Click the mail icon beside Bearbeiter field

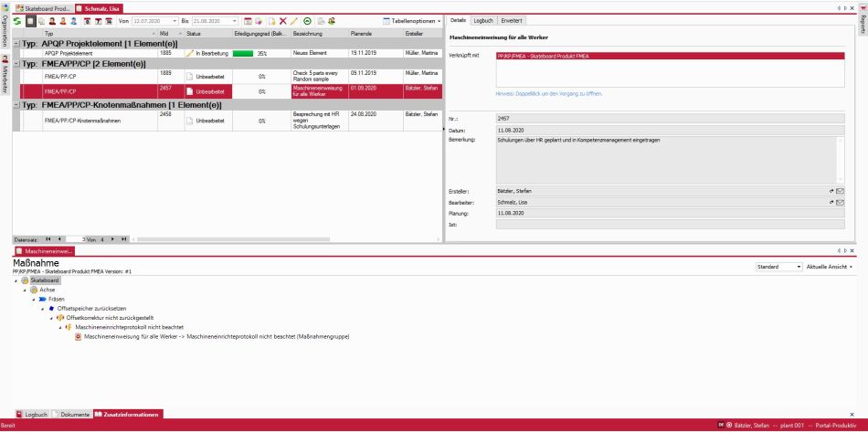pos(839,201)
